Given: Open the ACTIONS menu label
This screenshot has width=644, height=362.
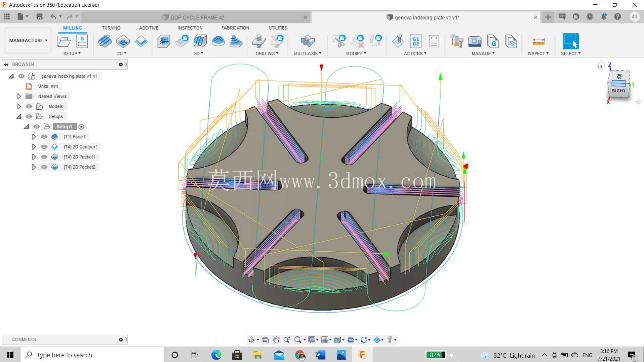Looking at the screenshot, I should (x=415, y=53).
